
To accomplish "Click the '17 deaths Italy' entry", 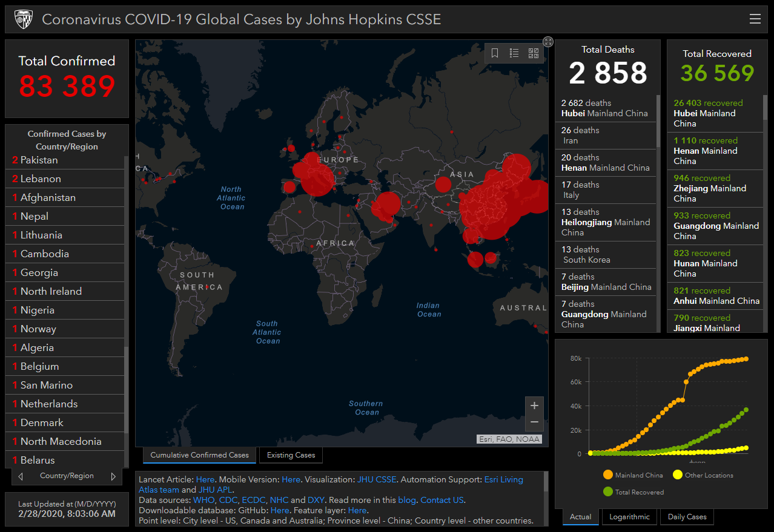I will pyautogui.click(x=606, y=190).
